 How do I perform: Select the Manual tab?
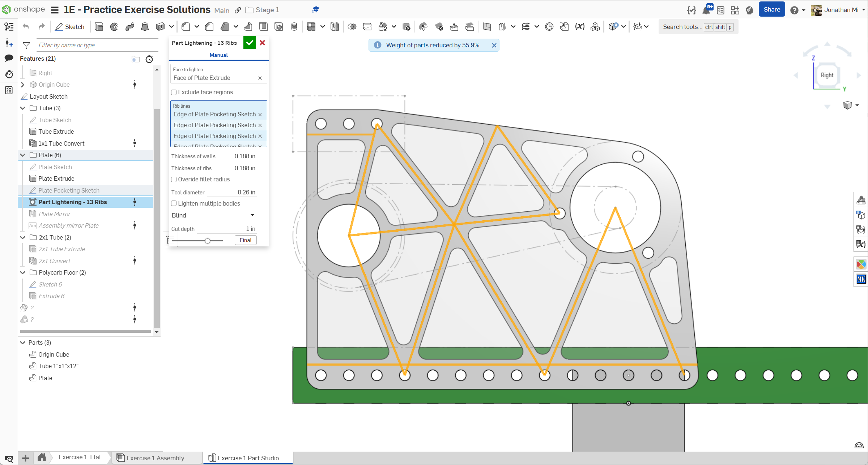pyautogui.click(x=219, y=55)
